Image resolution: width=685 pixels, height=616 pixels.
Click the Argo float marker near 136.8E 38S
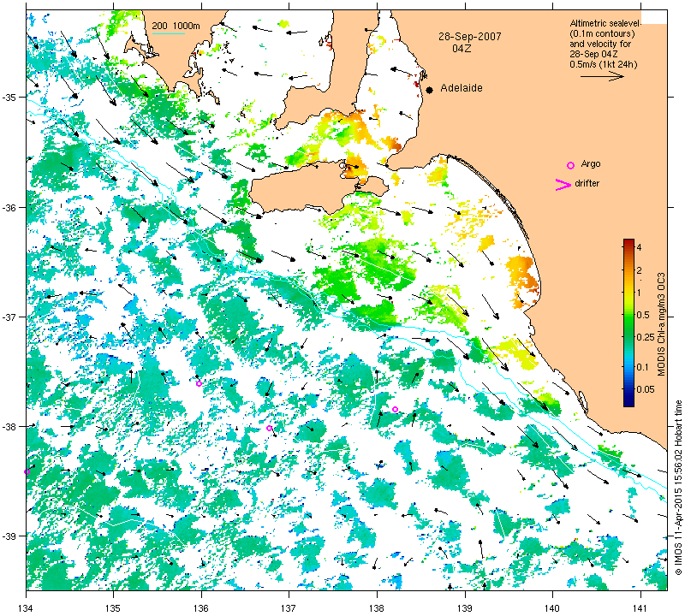(269, 429)
